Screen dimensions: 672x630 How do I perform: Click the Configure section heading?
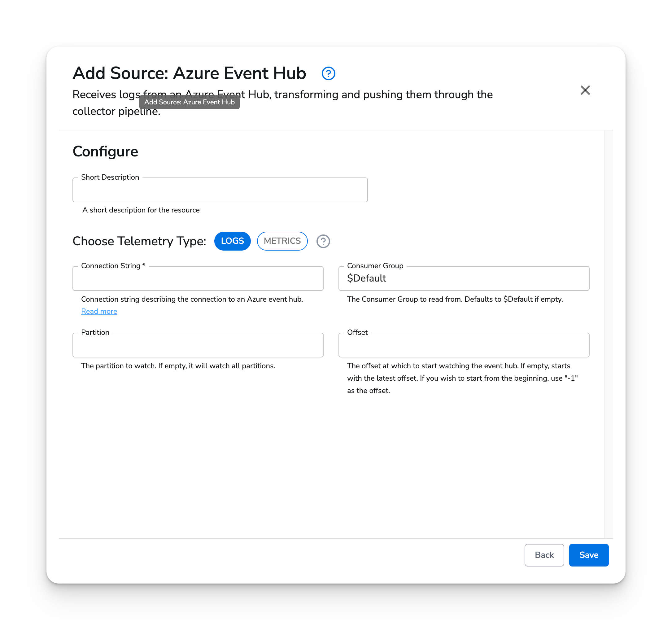point(105,151)
